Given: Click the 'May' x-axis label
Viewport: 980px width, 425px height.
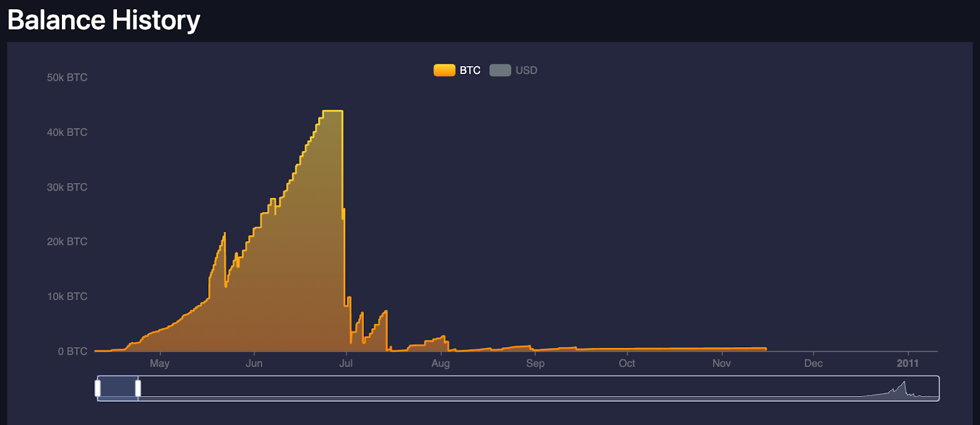Looking at the screenshot, I should click(159, 363).
